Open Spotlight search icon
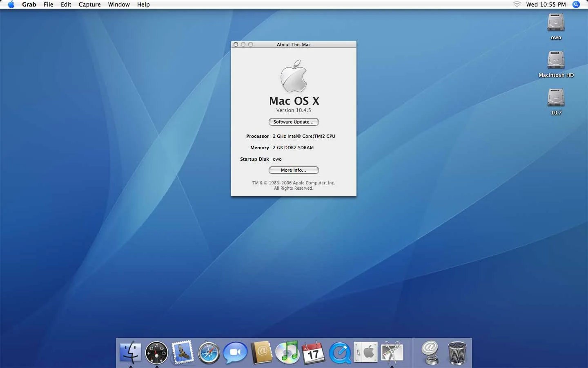Screen dimensions: 588x368 (x=576, y=4)
